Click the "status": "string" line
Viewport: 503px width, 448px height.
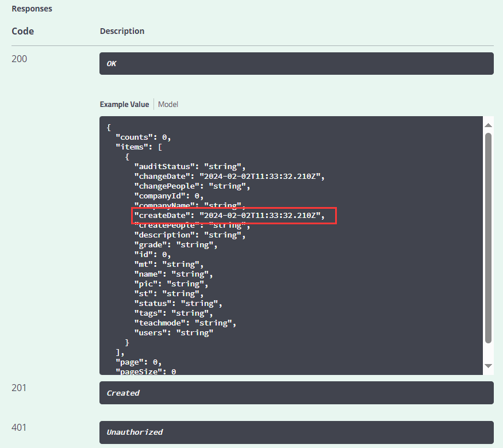point(178,304)
